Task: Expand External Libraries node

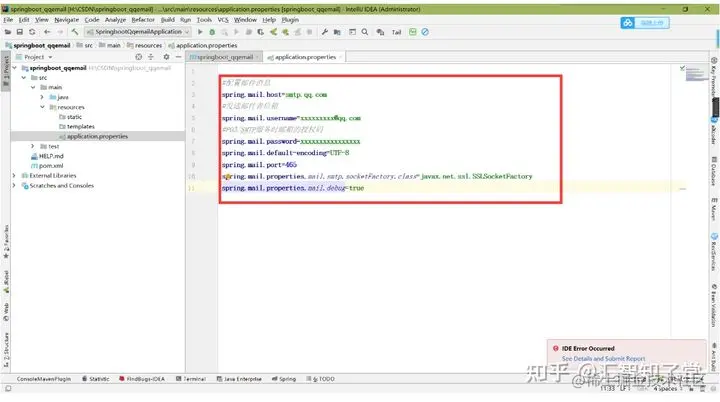Action: coord(15,176)
